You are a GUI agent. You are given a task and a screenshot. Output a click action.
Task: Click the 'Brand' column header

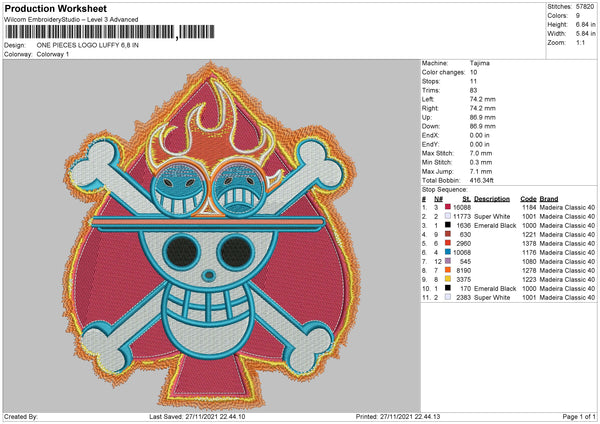[x=549, y=199]
